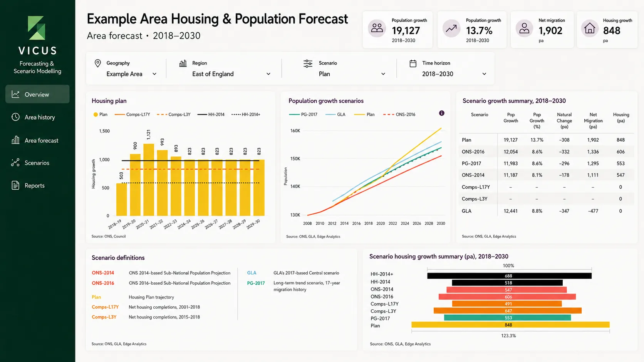This screenshot has width=644, height=362.
Task: Open the Reports page
Action: pos(37,185)
